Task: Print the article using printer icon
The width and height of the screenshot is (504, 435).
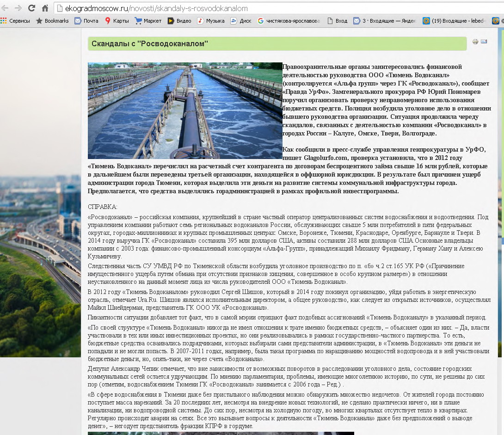Action: [475, 42]
